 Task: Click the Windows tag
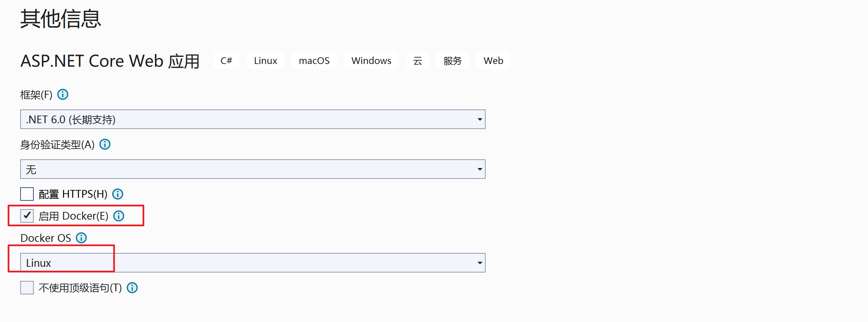[x=371, y=61]
